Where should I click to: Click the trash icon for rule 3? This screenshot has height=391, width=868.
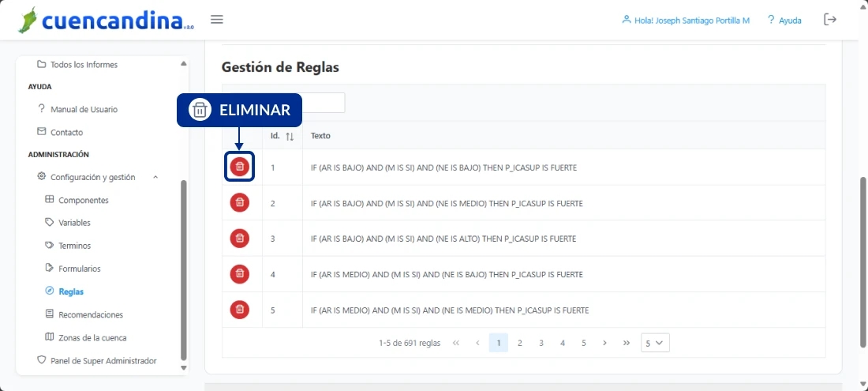coord(240,238)
